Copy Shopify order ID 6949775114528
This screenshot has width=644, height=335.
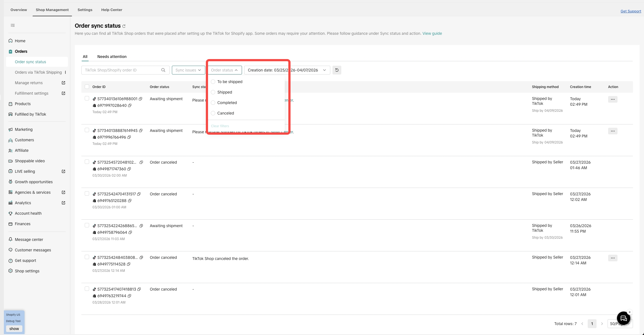129,264
